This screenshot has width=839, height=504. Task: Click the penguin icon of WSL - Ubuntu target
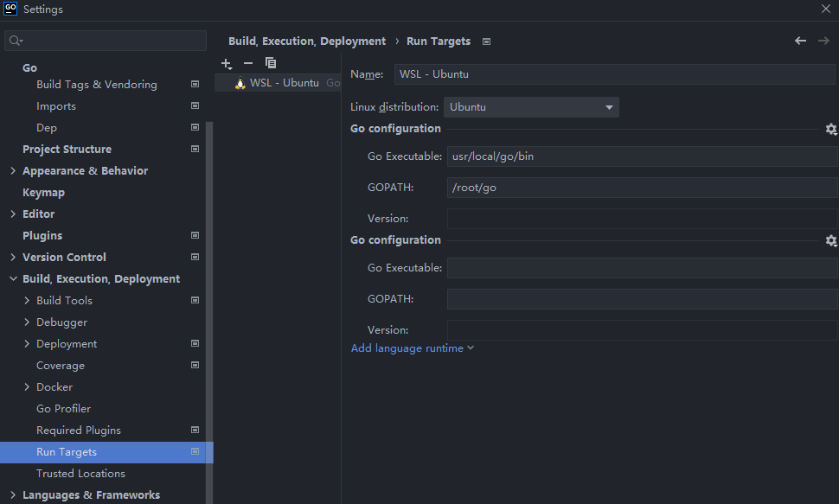pyautogui.click(x=240, y=83)
